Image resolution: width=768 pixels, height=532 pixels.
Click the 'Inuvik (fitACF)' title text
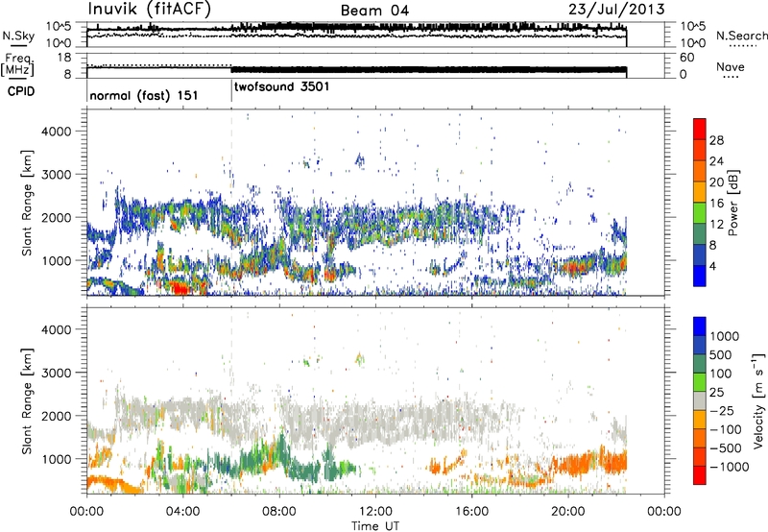point(150,10)
